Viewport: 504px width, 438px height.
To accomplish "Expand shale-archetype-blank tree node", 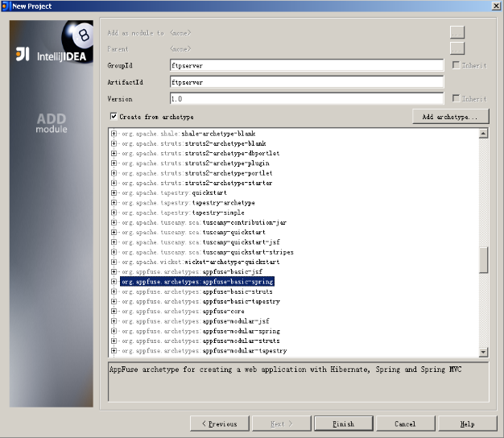I will pos(114,134).
